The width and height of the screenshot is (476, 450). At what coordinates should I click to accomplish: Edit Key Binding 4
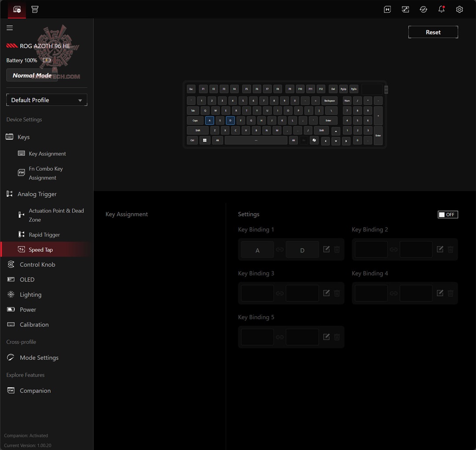pos(440,293)
